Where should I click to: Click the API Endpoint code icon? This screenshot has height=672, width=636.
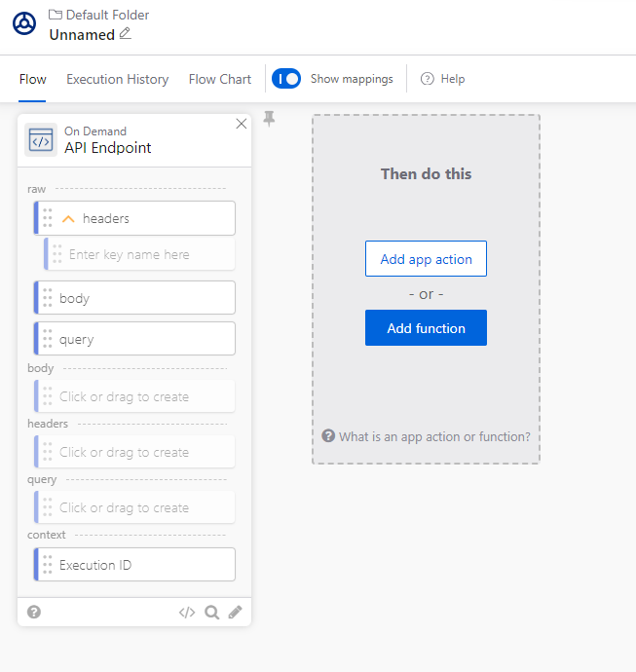click(x=41, y=139)
